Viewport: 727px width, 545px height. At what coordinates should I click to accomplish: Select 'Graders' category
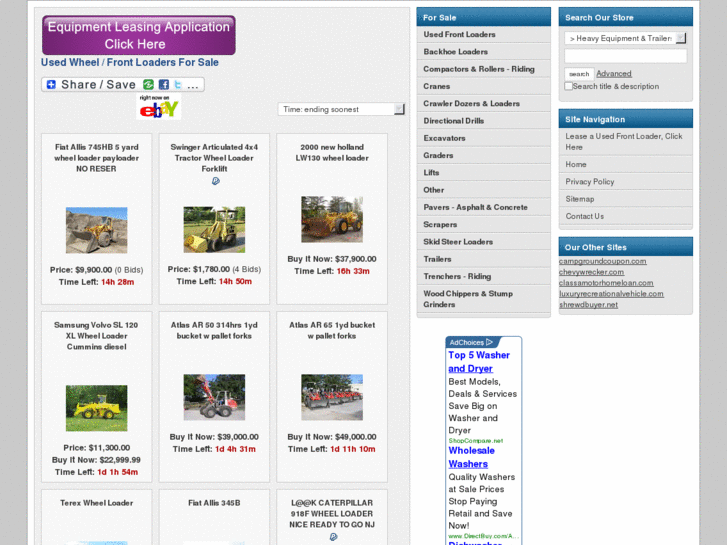[x=484, y=155]
